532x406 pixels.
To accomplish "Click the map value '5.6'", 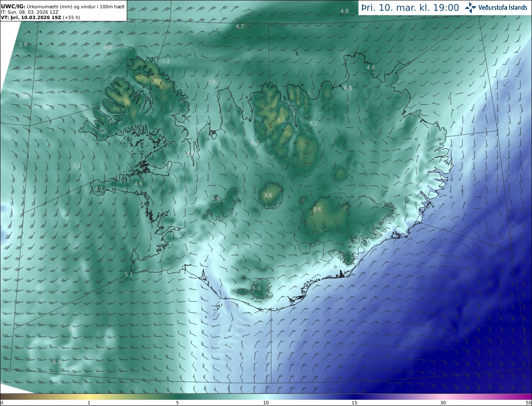I will (23, 44).
